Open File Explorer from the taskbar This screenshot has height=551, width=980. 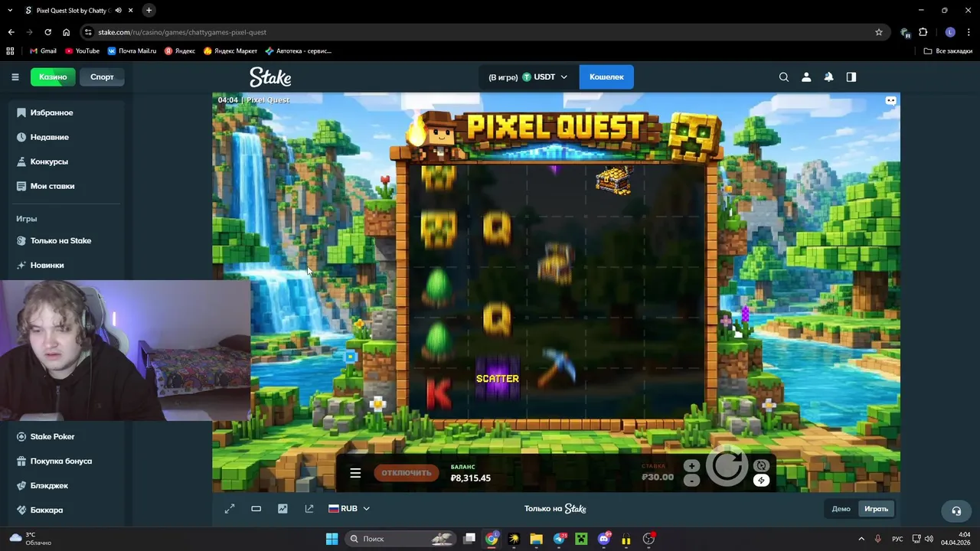536,539
